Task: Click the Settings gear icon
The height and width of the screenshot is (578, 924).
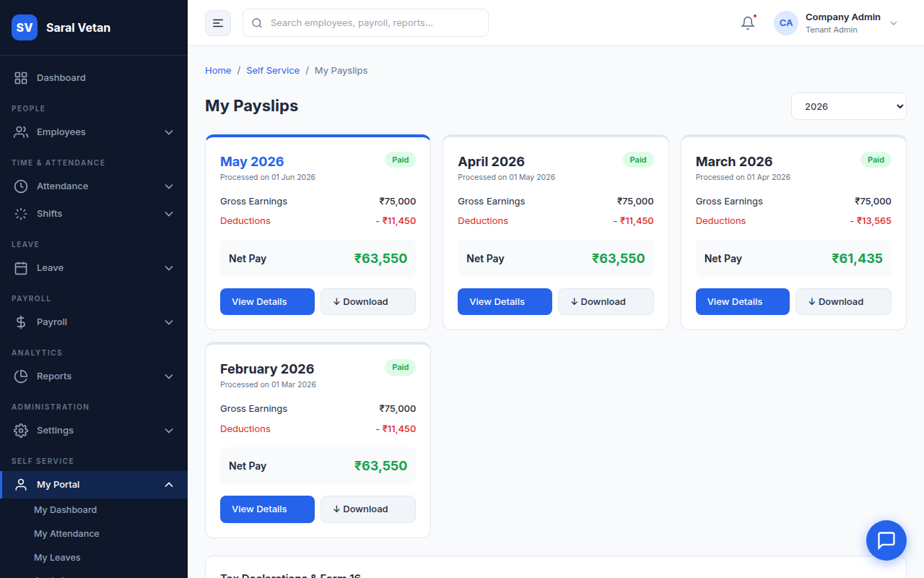Action: coord(21,431)
